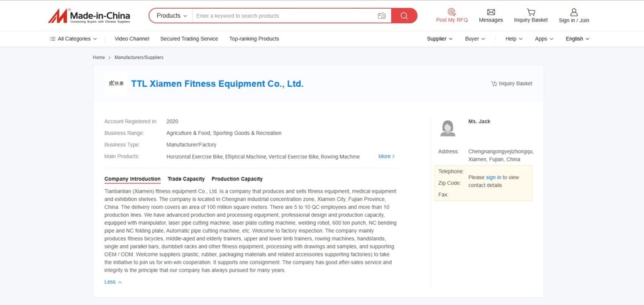Open Messages envelope icon
The height and width of the screenshot is (305, 644).
tap(491, 12)
